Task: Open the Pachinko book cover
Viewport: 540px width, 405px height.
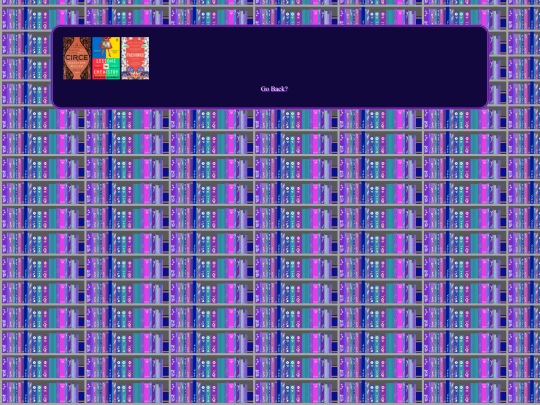Action: (x=135, y=58)
